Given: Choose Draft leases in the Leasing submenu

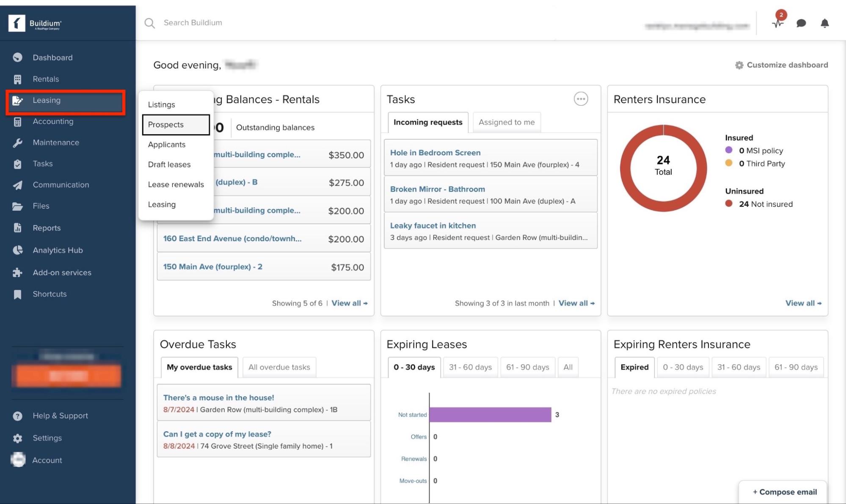Looking at the screenshot, I should tap(169, 165).
